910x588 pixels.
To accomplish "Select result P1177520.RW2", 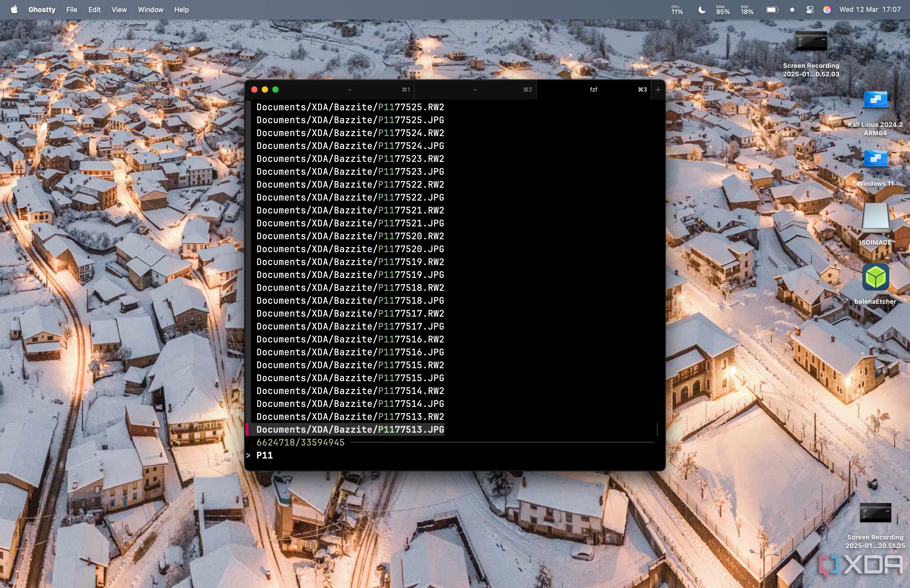I will tap(350, 236).
